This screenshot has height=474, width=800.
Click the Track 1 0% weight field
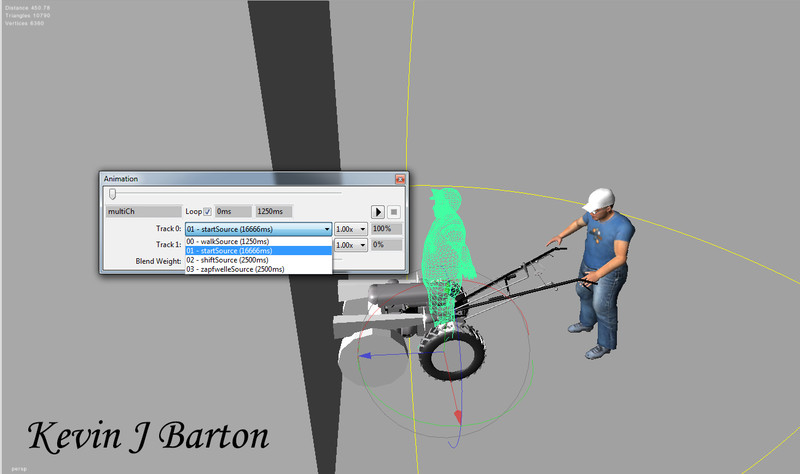coord(387,245)
